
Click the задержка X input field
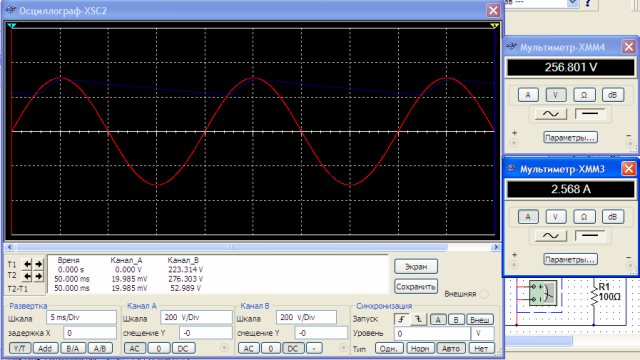click(x=89, y=333)
